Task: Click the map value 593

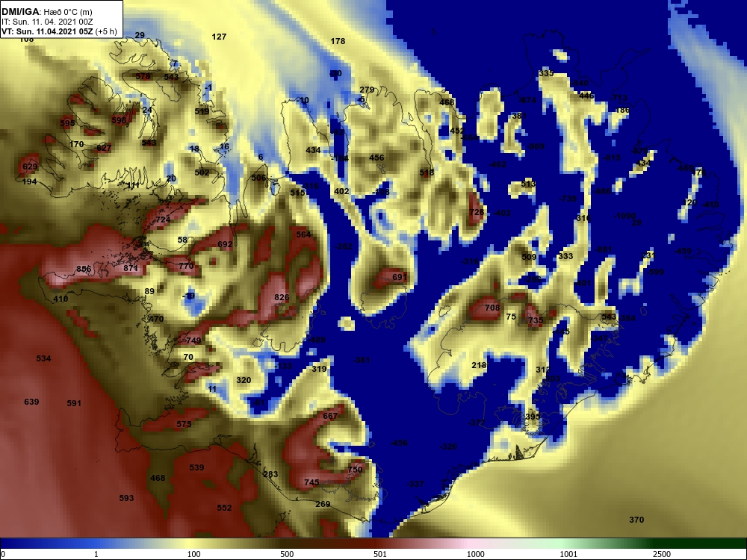Action: (126, 498)
